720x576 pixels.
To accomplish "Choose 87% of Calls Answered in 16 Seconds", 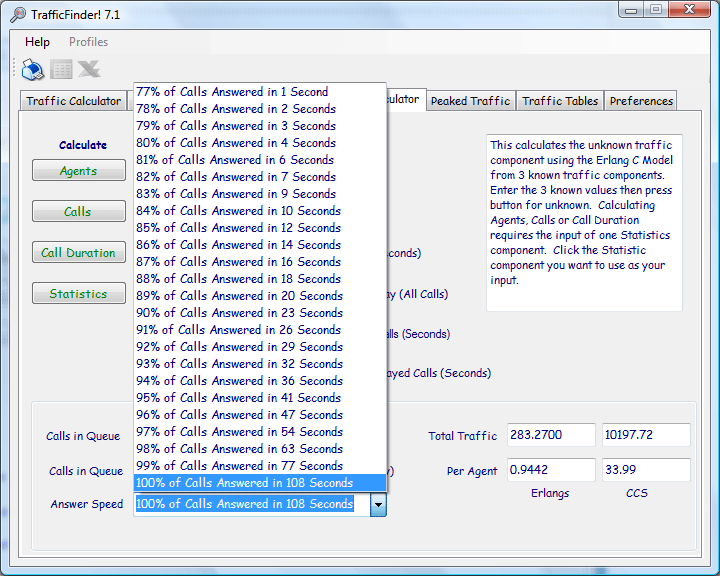I will (x=260, y=262).
